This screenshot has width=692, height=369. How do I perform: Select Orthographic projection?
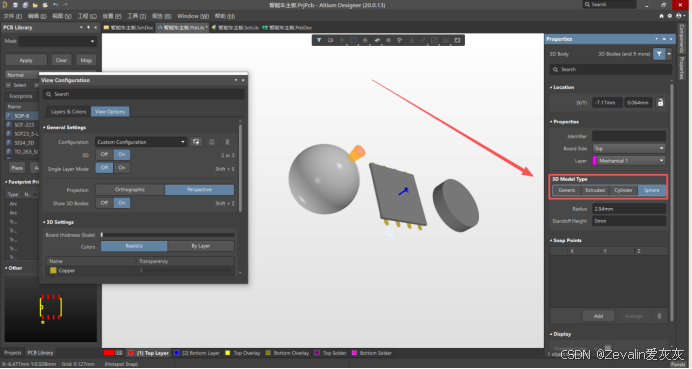(130, 190)
